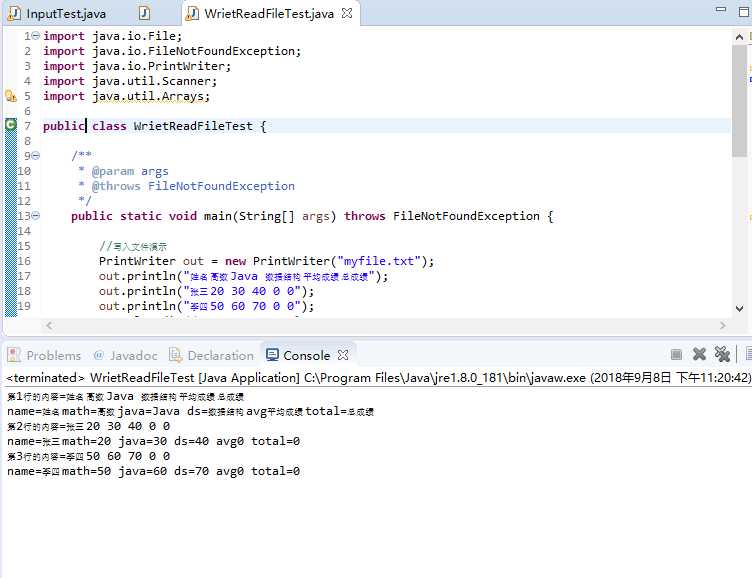752x578 pixels.
Task: Click the editor's horizontal scroll right arrow
Action: click(723, 326)
